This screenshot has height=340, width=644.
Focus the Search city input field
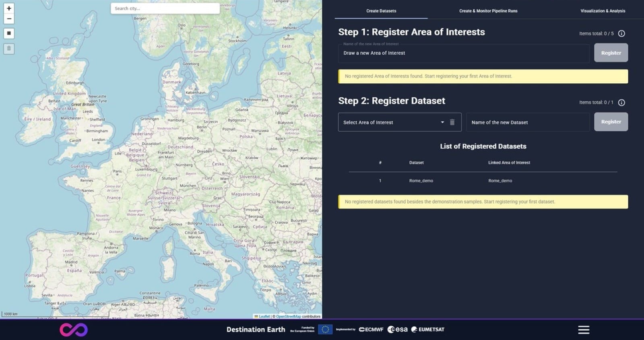165,8
